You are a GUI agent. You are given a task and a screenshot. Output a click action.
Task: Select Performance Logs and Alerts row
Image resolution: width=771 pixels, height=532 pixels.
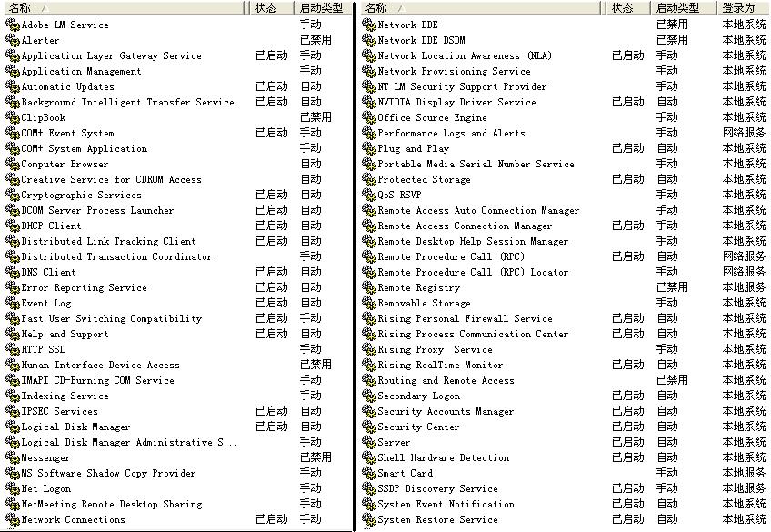[x=565, y=133]
